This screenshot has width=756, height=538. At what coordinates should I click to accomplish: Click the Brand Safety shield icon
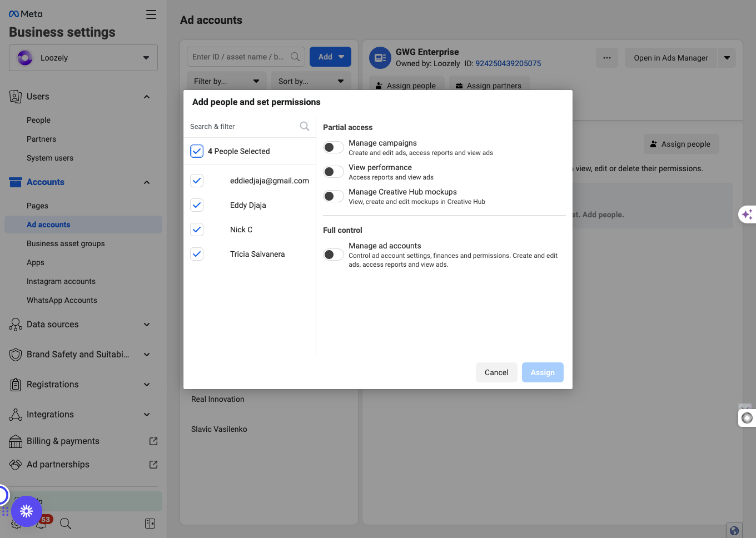coord(16,355)
